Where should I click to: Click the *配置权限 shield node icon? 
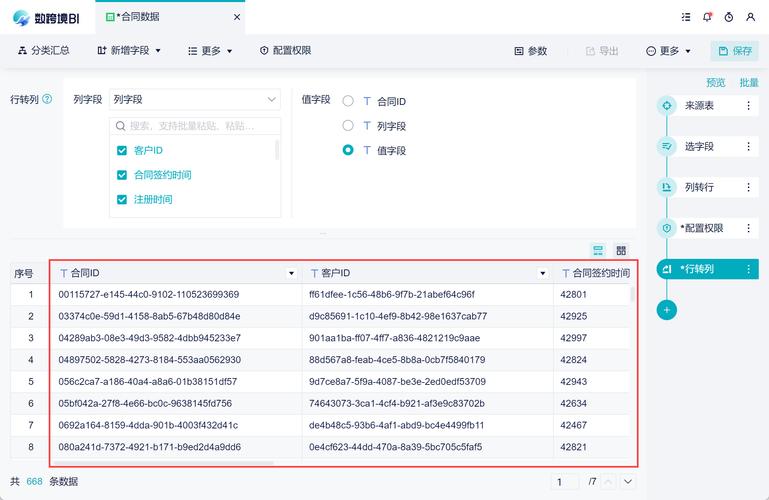[x=666, y=228]
